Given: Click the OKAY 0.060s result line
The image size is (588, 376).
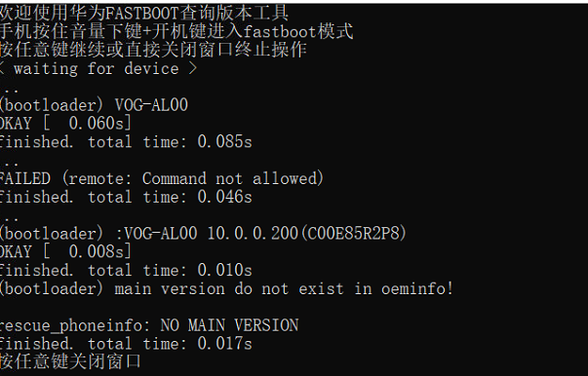Looking at the screenshot, I should click(65, 124).
